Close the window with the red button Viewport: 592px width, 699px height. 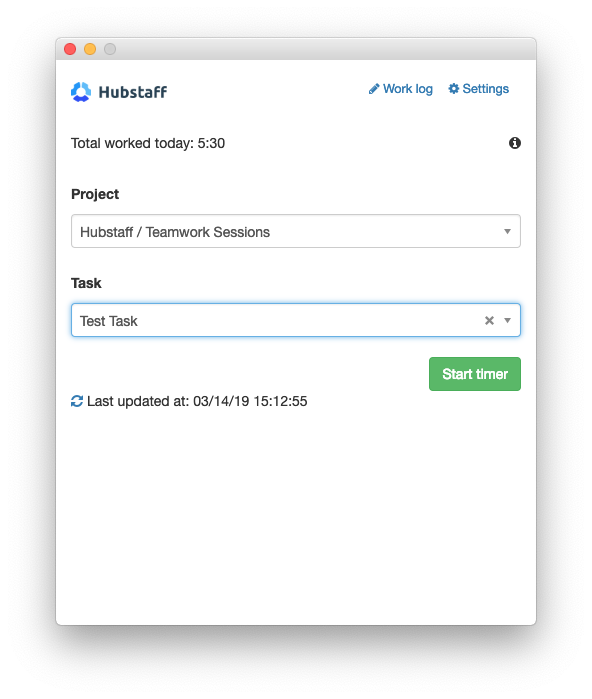coord(70,49)
